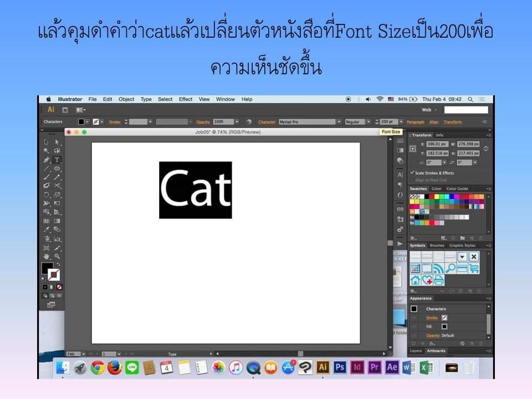The width and height of the screenshot is (532, 399).
Task: Open the Type menu
Action: click(x=146, y=99)
